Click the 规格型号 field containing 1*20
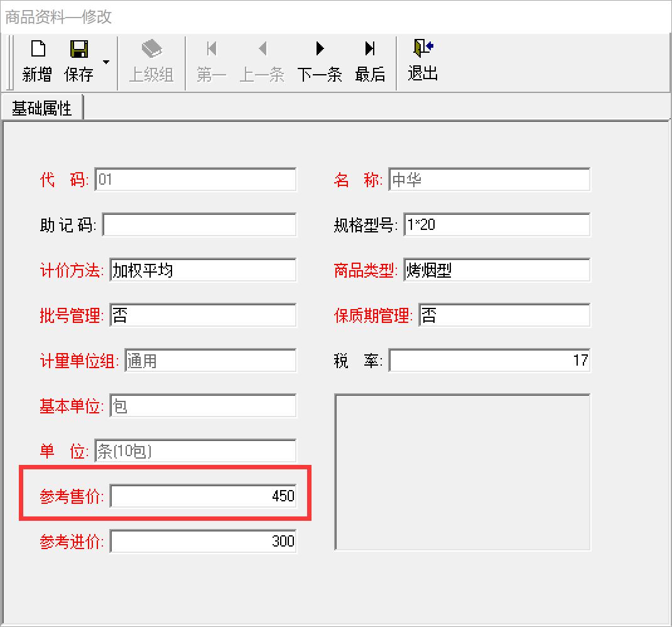Image resolution: width=672 pixels, height=627 pixels. click(x=496, y=224)
